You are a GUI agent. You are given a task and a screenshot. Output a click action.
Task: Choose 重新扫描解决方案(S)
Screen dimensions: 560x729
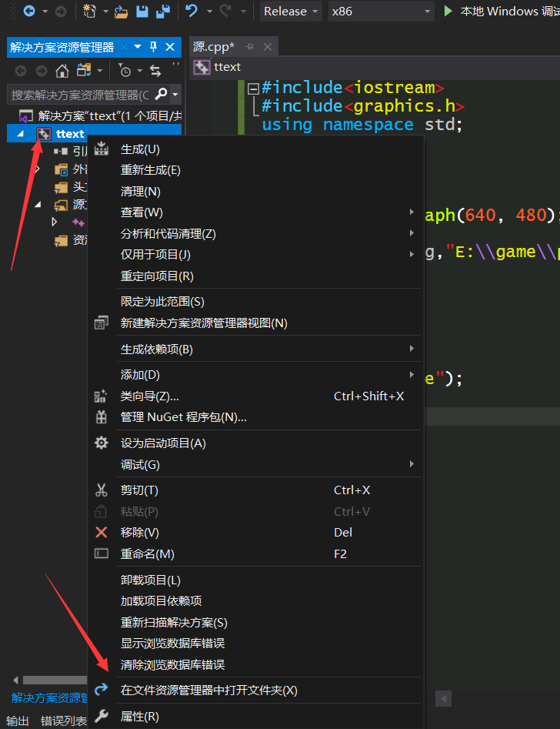(x=255, y=622)
